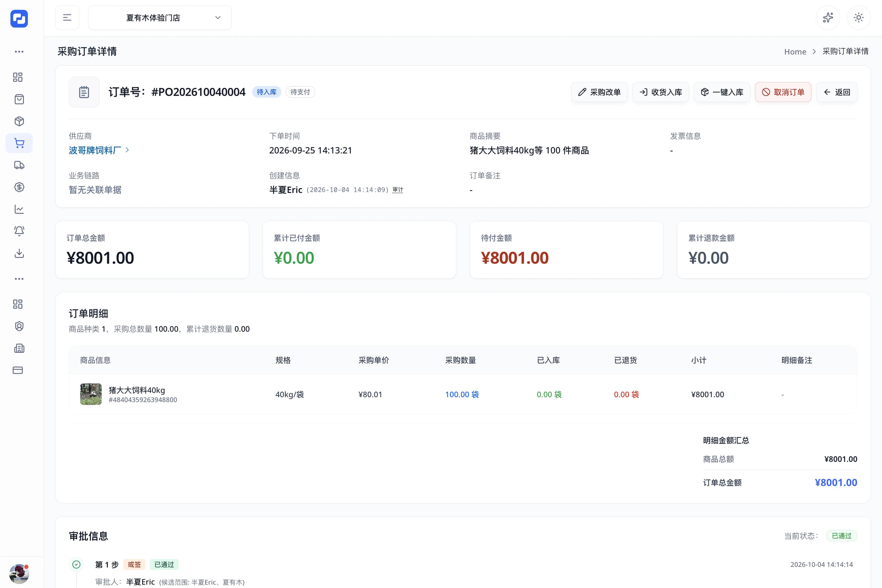Open the line chart reports sidebar icon
This screenshot has height=588, width=882.
pos(19,209)
